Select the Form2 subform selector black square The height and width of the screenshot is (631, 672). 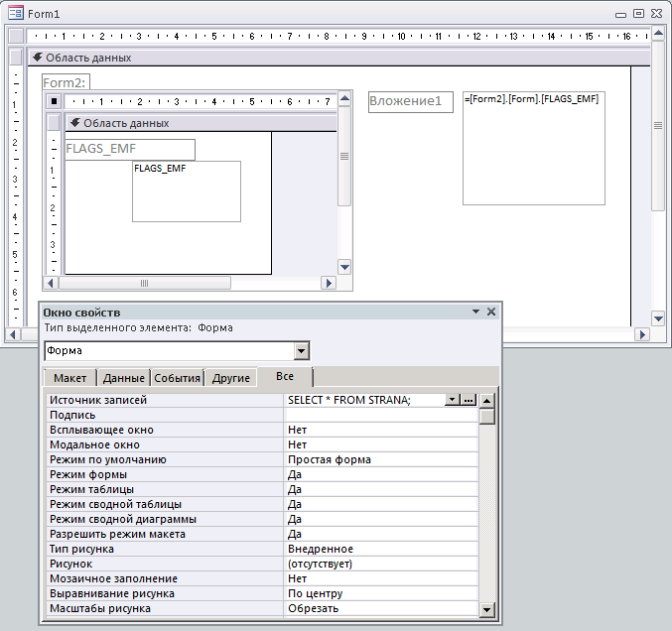click(54, 101)
